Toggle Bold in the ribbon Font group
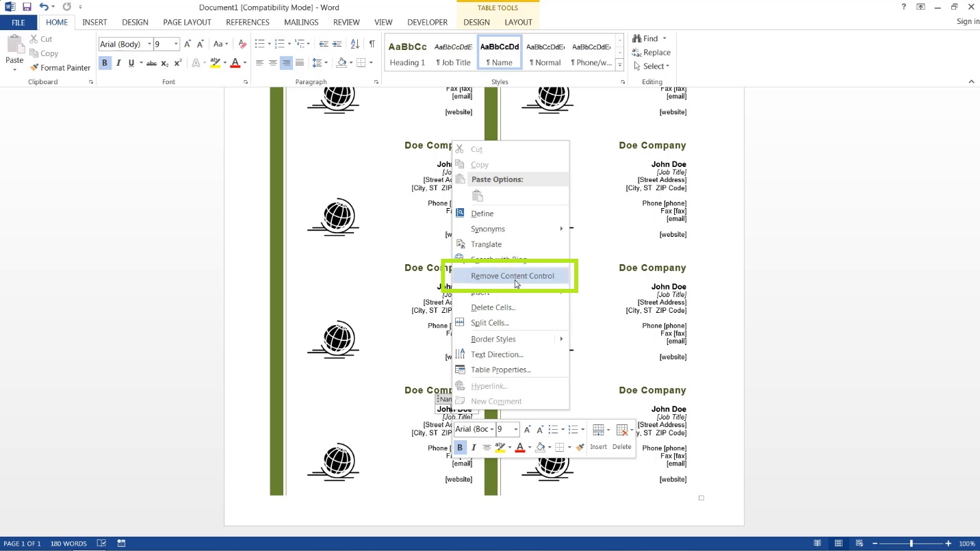The height and width of the screenshot is (551, 980). (x=105, y=63)
